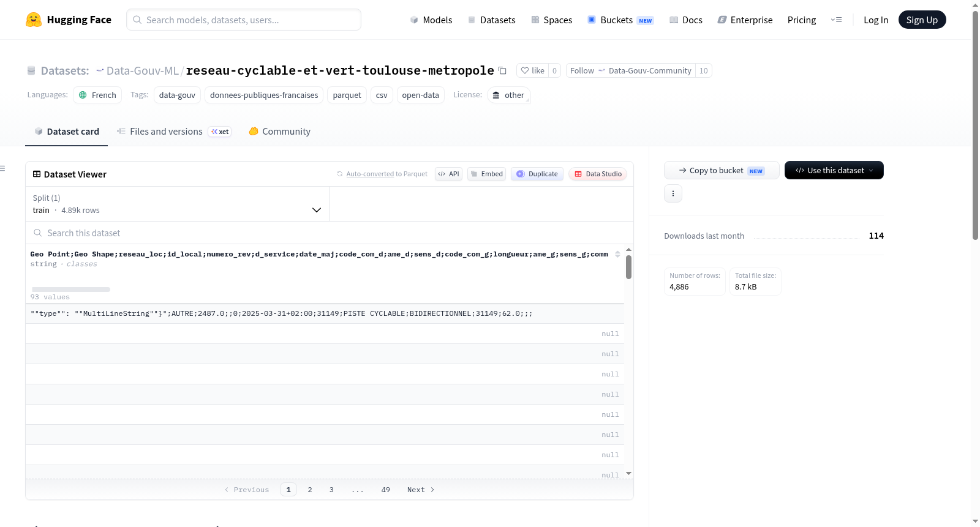Open the Models page
Screen dimensions: 980x527
[x=431, y=20]
